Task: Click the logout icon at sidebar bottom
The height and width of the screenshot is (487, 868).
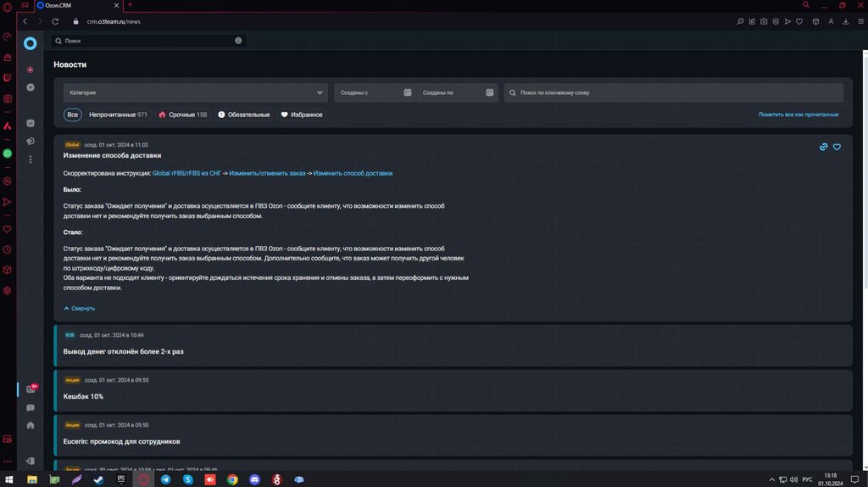Action: point(31,461)
